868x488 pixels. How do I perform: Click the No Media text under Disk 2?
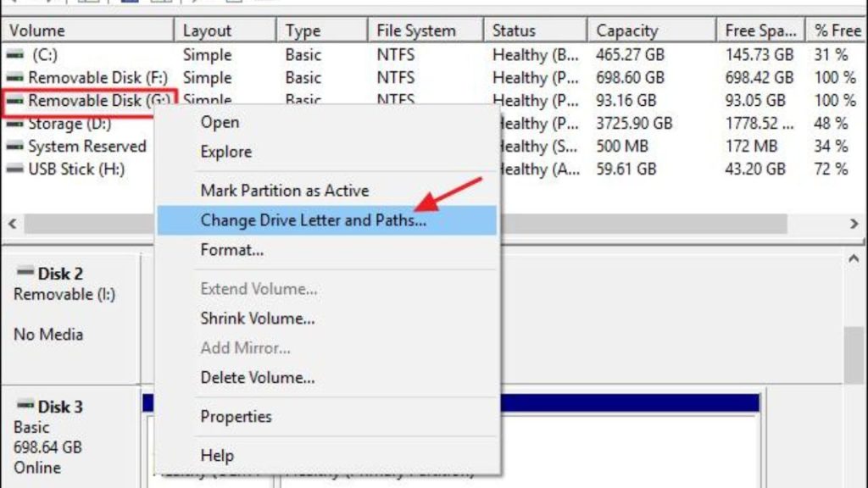pyautogui.click(x=48, y=335)
